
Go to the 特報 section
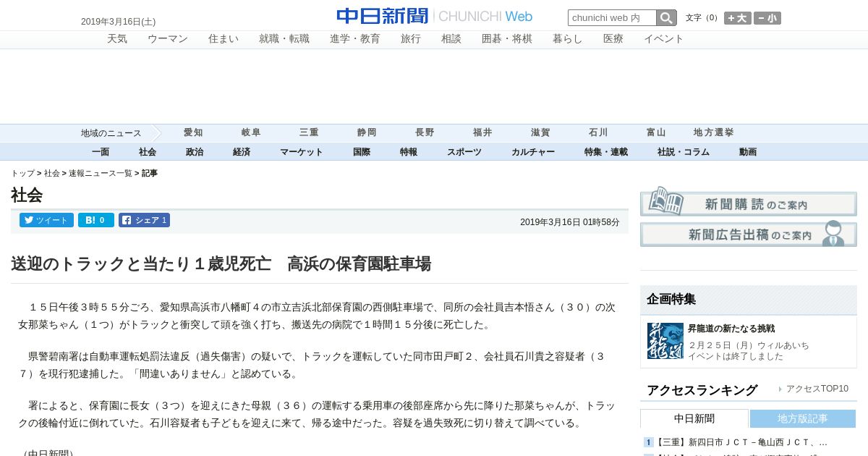coord(409,152)
